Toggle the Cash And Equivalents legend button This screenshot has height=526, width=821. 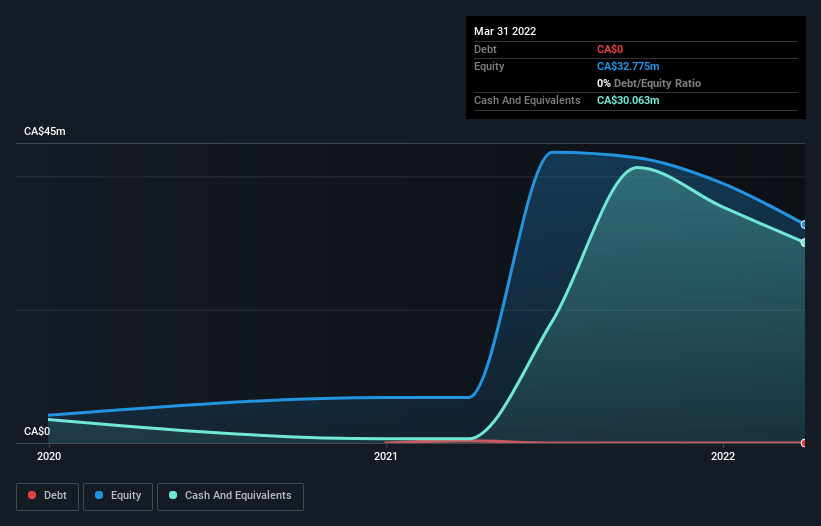pyautogui.click(x=230, y=496)
